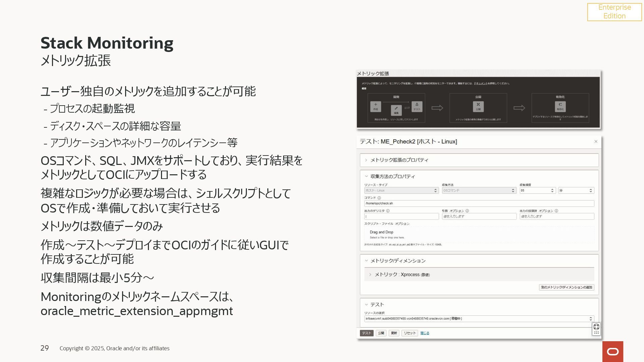
Task: Click the grip dots below the help icon
Action: point(596,333)
